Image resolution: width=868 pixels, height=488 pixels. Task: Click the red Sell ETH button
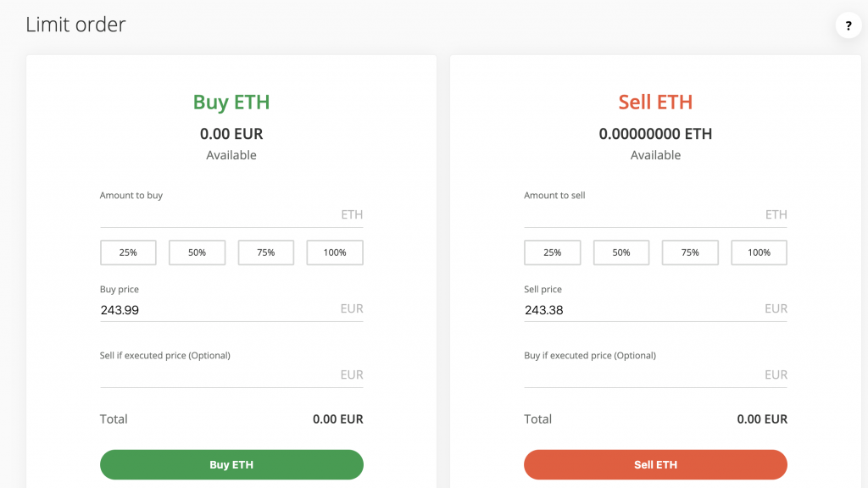tap(655, 464)
